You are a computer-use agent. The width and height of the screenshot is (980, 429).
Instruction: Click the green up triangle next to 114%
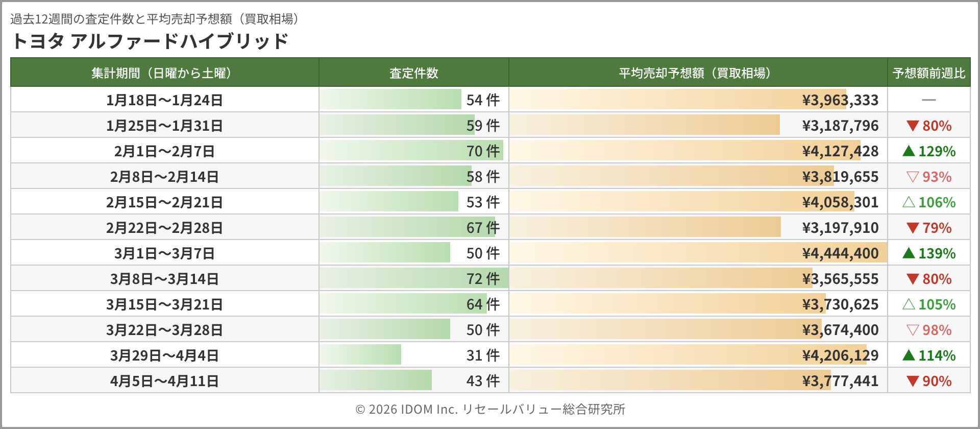[909, 355]
